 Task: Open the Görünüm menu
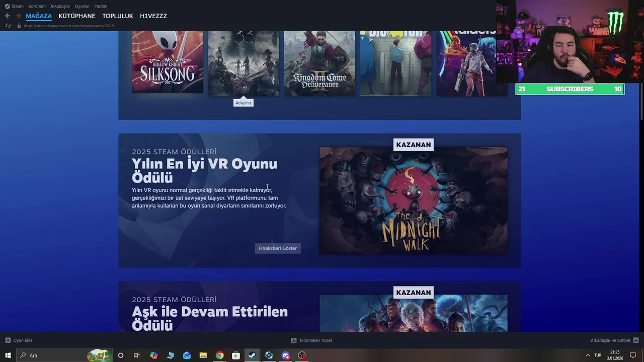[37, 6]
